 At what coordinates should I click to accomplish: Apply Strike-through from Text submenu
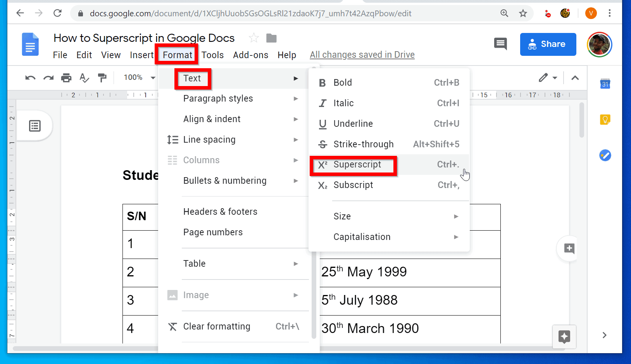(389, 144)
